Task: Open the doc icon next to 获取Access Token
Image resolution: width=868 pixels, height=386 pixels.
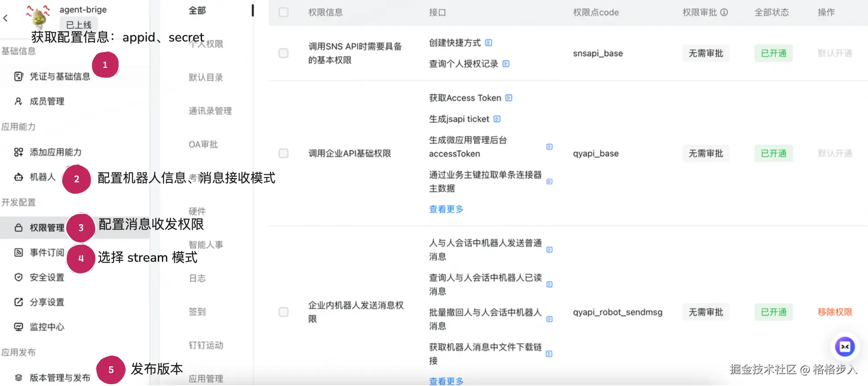Action: pyautogui.click(x=509, y=98)
